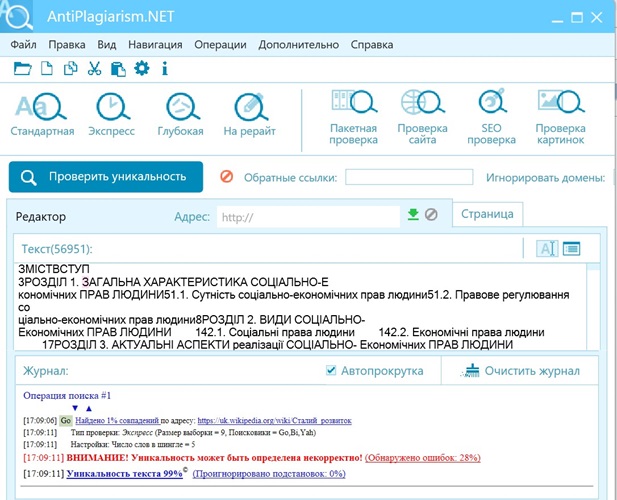
Task: Cut text with the scissors icon
Action: tap(94, 68)
